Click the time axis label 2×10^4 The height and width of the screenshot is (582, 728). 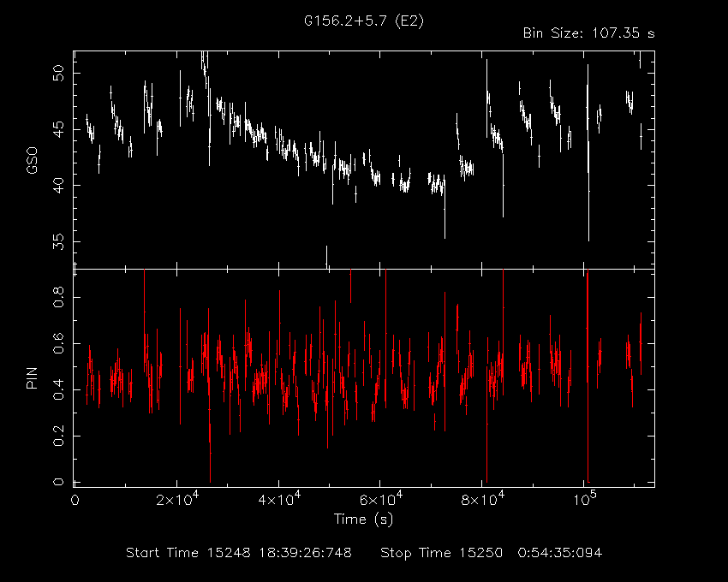click(x=177, y=499)
